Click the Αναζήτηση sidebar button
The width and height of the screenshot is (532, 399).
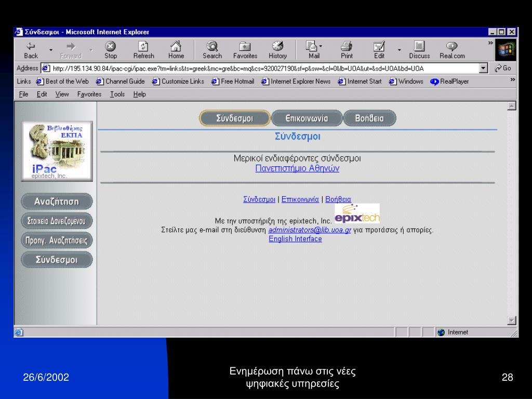click(57, 202)
